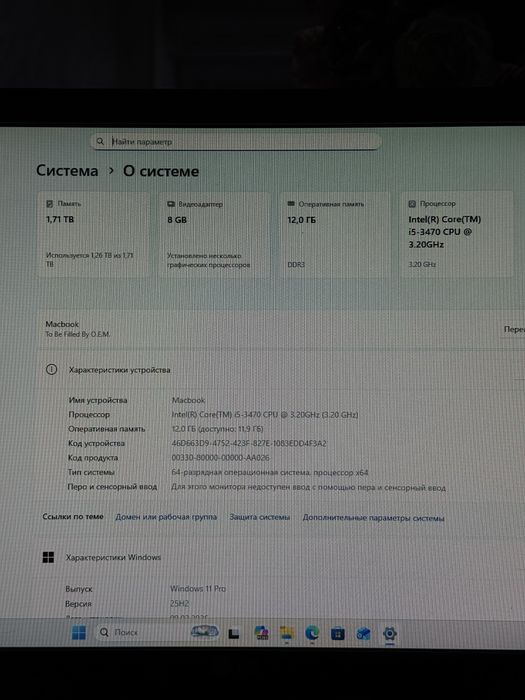
Task: Select the Версия value 25H2
Action: coord(179,604)
